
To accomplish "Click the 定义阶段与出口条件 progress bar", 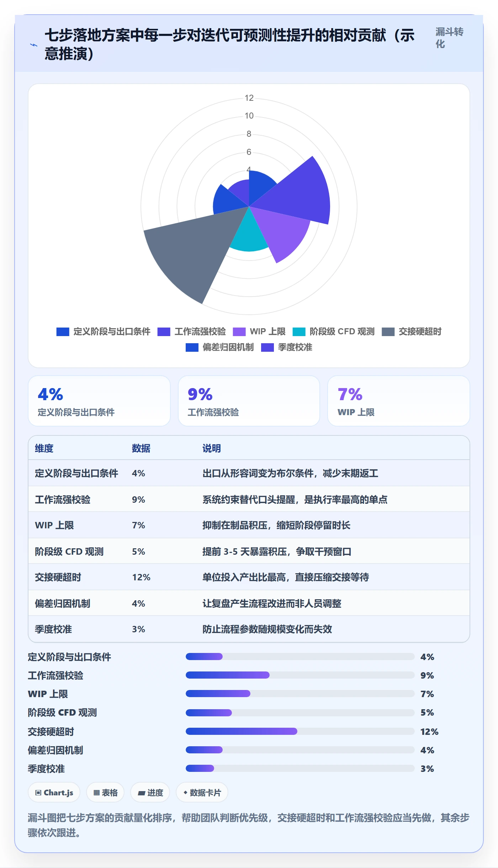I will pyautogui.click(x=300, y=657).
